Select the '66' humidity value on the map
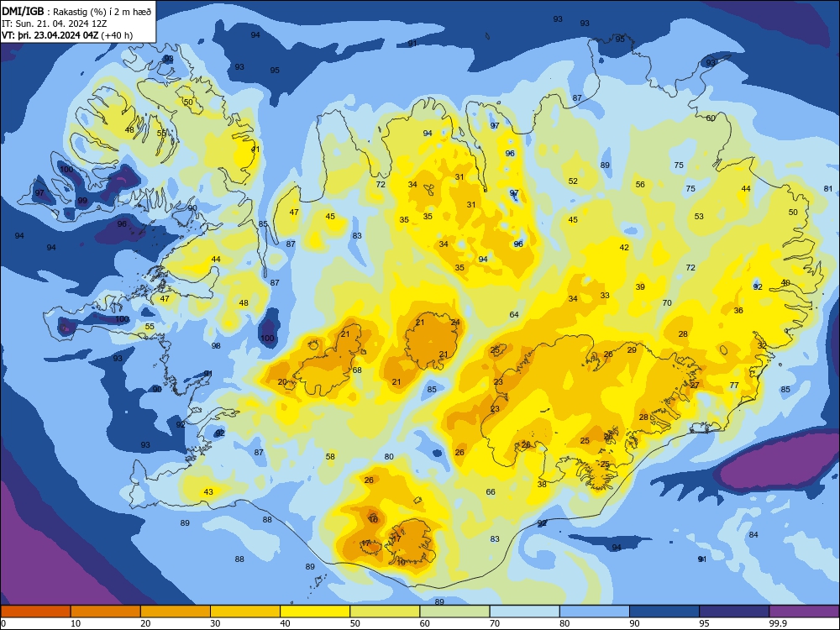 click(491, 491)
